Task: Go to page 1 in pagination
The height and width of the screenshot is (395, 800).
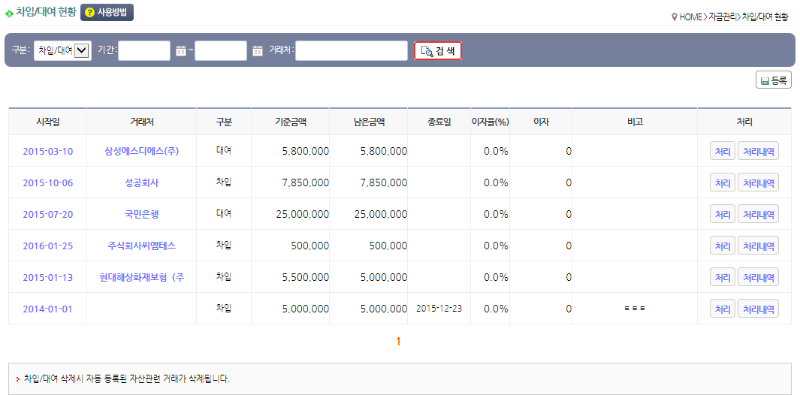Action: point(398,341)
